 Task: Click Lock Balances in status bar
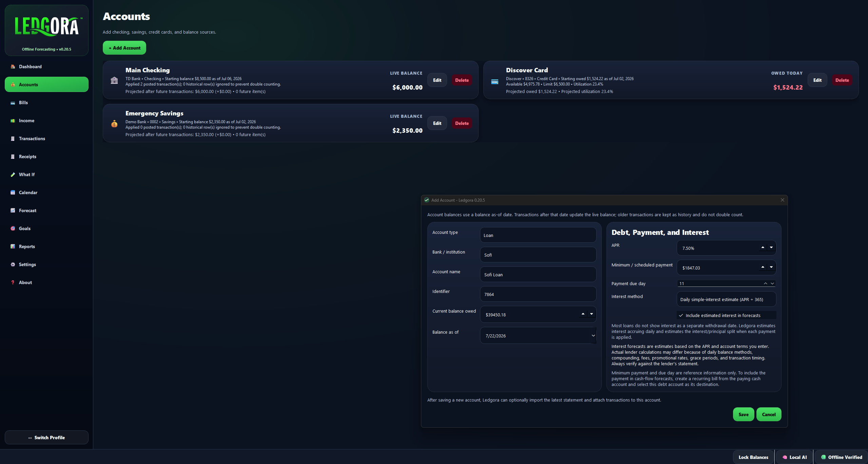[753, 457]
